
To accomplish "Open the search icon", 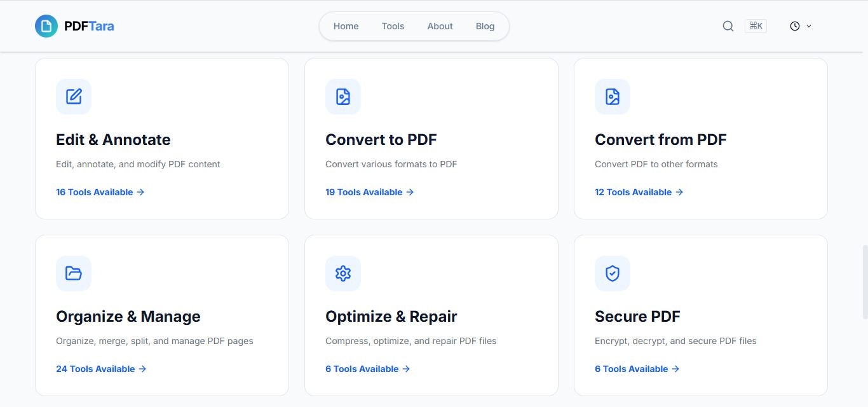I will (x=728, y=25).
